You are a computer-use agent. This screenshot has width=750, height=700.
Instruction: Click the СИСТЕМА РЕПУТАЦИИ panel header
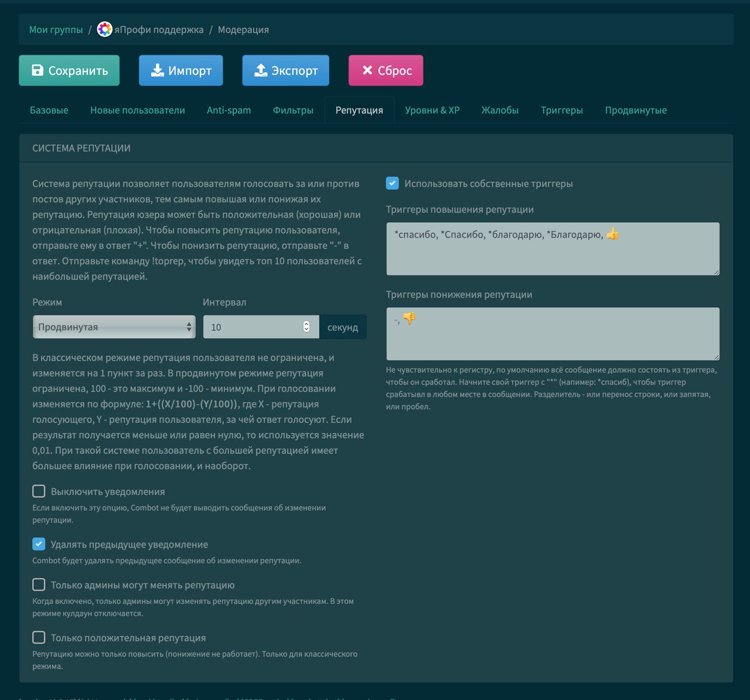point(376,148)
